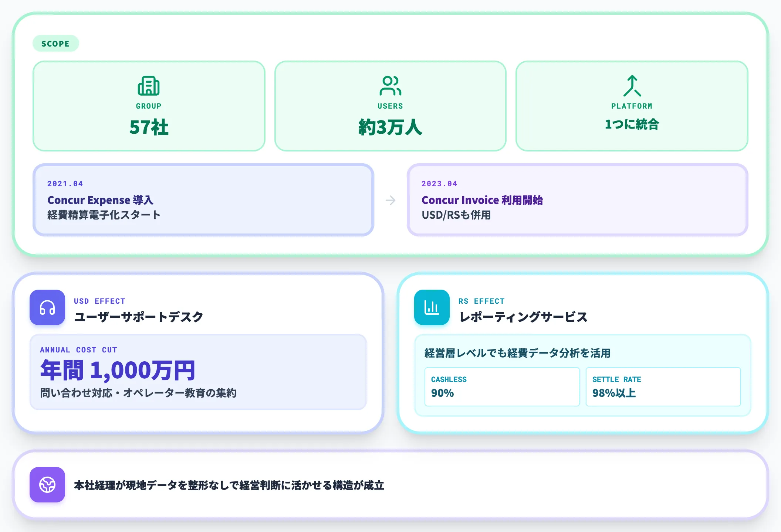The image size is (781, 532).
Task: Click the RS EFFECT label
Action: click(x=481, y=301)
